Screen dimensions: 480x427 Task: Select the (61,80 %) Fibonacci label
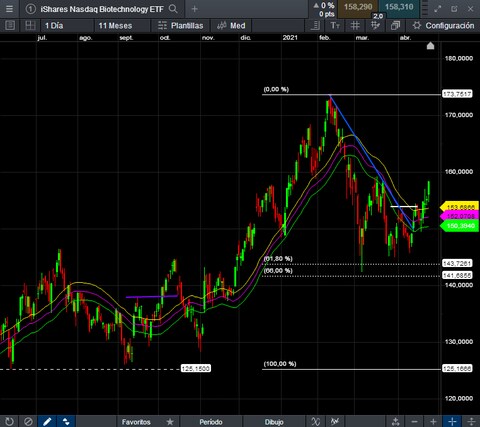278,259
